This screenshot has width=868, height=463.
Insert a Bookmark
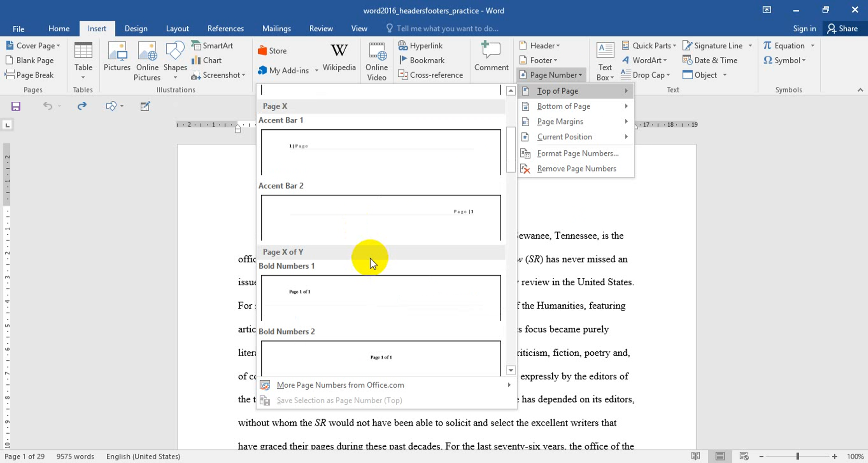(422, 60)
